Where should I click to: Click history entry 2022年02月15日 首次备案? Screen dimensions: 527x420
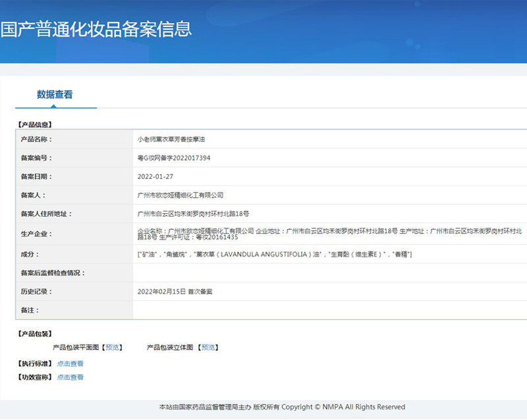tap(175, 292)
